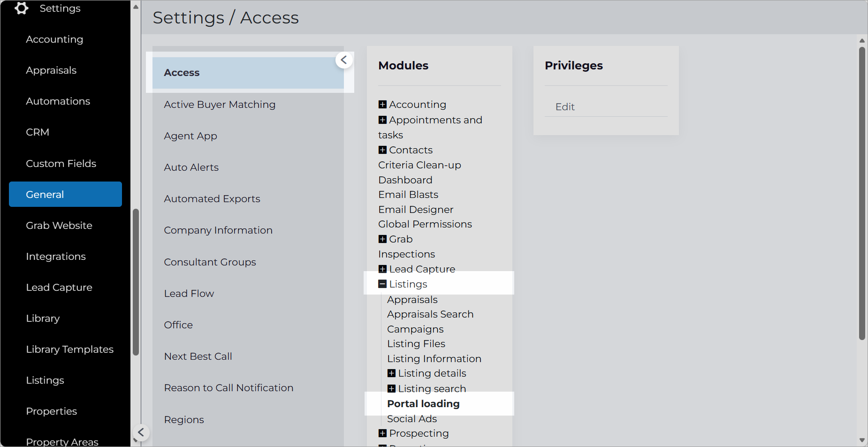Select Portal loading under Listings

click(423, 404)
